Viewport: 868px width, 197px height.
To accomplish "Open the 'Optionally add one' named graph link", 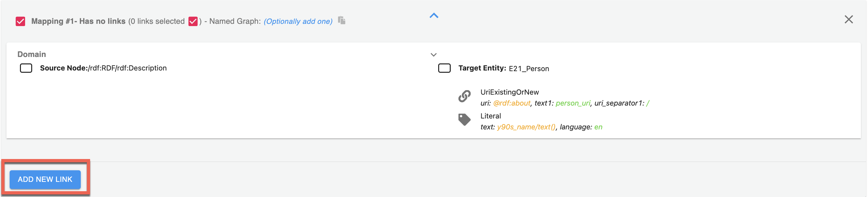I will coord(298,21).
